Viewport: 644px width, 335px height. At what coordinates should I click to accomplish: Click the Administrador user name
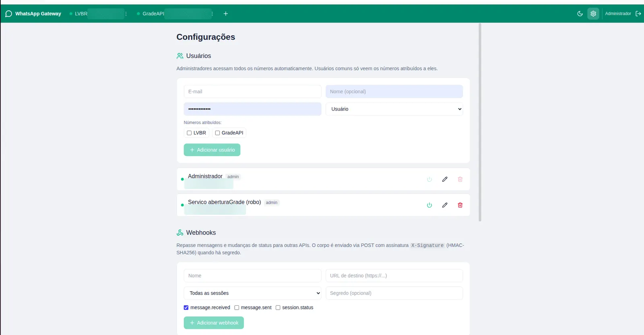(205, 176)
